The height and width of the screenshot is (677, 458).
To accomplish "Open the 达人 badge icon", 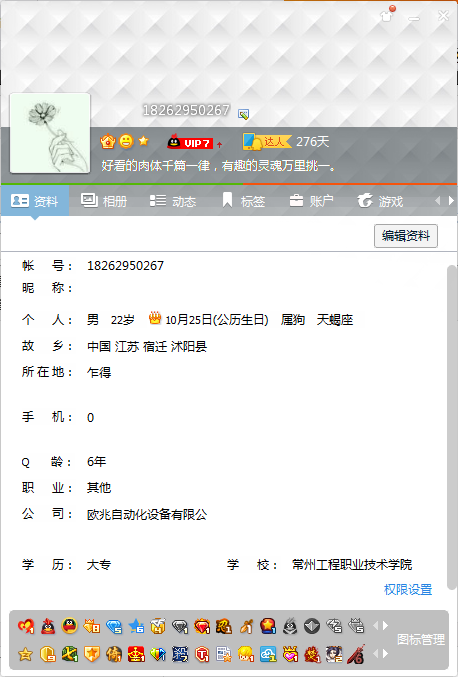I will pos(266,142).
